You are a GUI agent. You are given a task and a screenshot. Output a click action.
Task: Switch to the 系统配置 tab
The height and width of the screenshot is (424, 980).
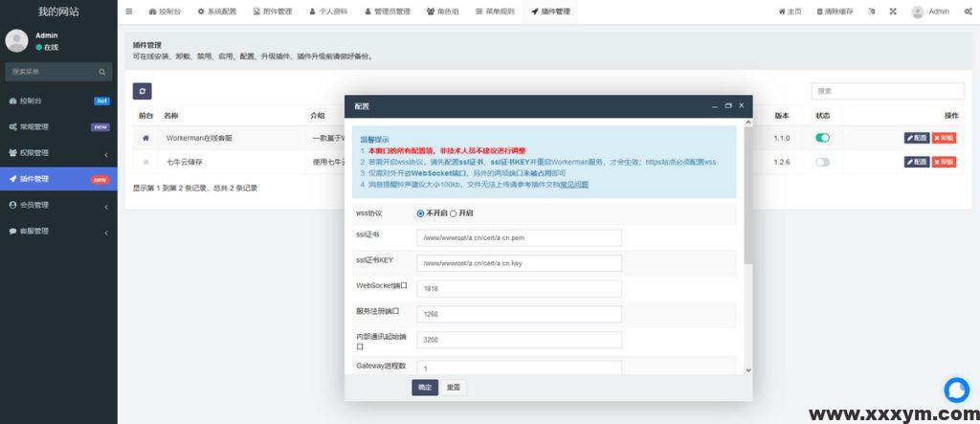point(216,11)
